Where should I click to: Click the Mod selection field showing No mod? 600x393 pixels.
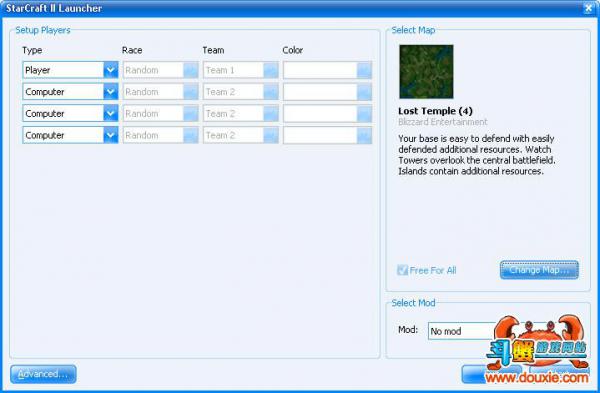462,331
